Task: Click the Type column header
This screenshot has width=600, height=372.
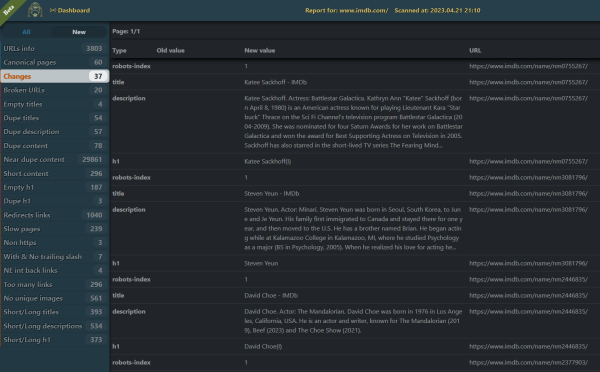Action: click(119, 51)
